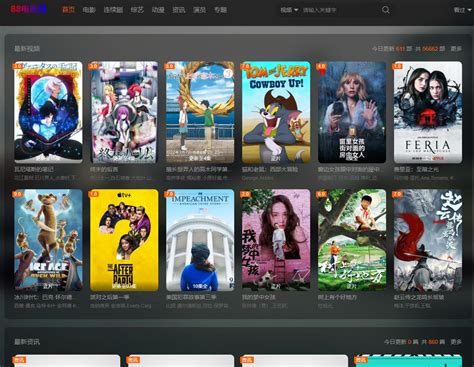The image size is (474, 367).
Task: Open the 视频 search type dropdown
Action: tap(289, 10)
